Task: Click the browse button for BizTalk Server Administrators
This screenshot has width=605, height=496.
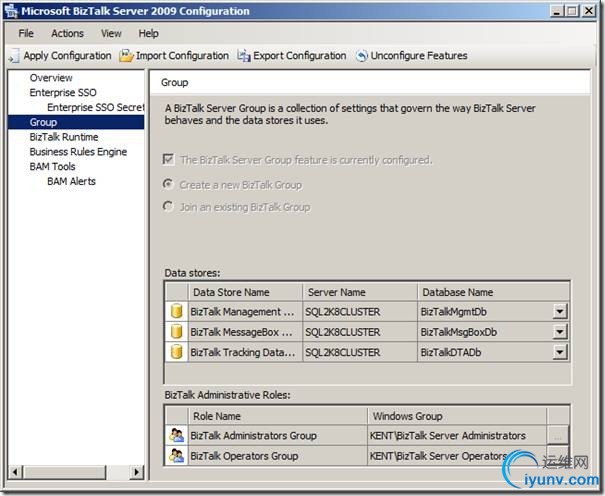Action: [557, 435]
